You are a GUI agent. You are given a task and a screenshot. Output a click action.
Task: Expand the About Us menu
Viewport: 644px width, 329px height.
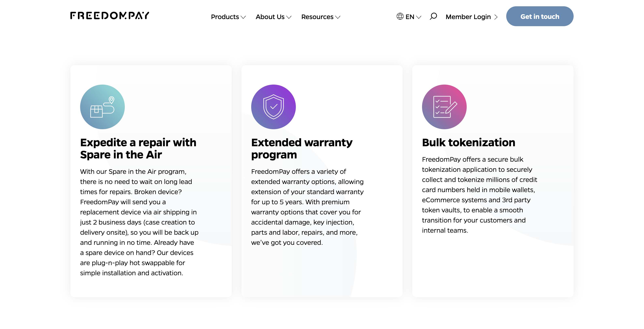pyautogui.click(x=274, y=17)
